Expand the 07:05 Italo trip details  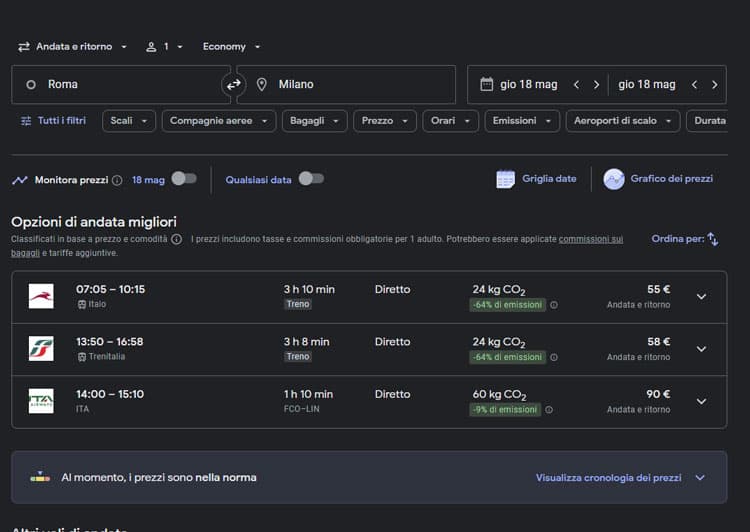coord(701,297)
